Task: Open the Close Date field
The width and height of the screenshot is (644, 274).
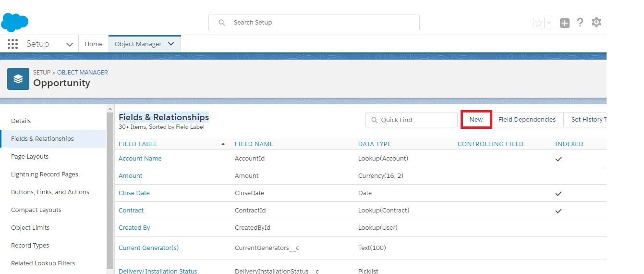Action: [134, 193]
